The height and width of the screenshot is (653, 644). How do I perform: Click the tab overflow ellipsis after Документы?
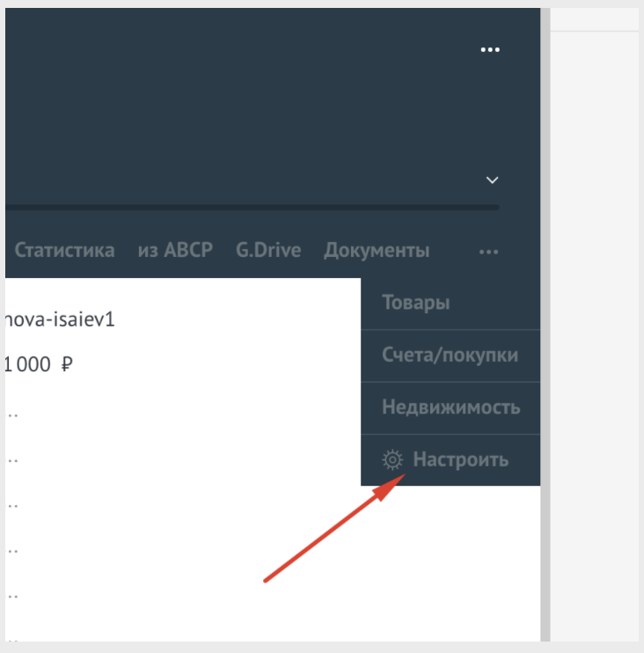point(488,252)
